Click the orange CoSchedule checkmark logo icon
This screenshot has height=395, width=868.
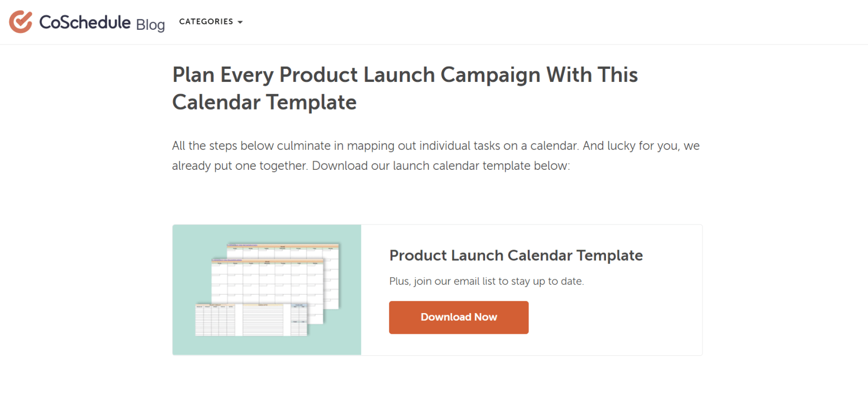(x=20, y=22)
